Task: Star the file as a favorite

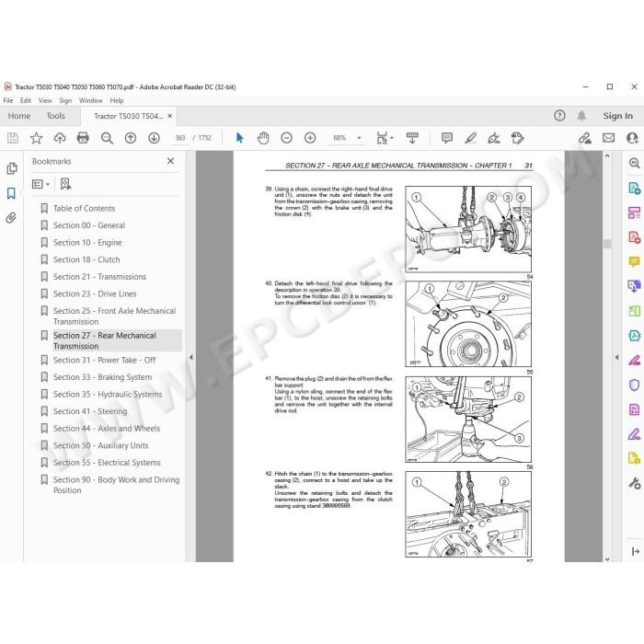Action: tap(36, 138)
